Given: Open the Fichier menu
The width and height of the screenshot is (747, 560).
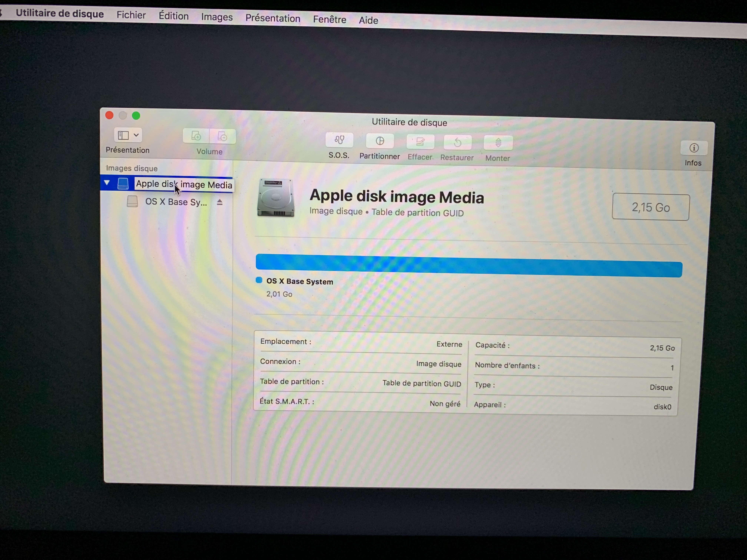Looking at the screenshot, I should (131, 15).
